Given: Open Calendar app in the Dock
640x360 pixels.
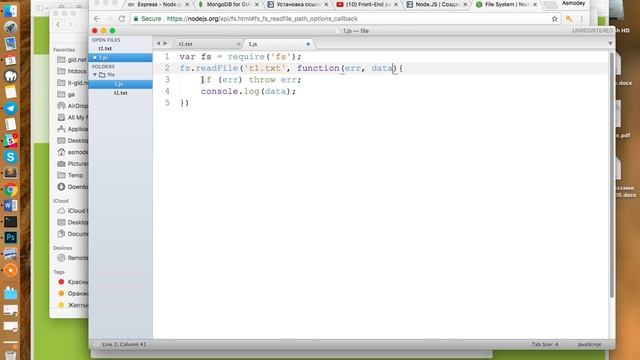Looking at the screenshot, I should click(10, 60).
